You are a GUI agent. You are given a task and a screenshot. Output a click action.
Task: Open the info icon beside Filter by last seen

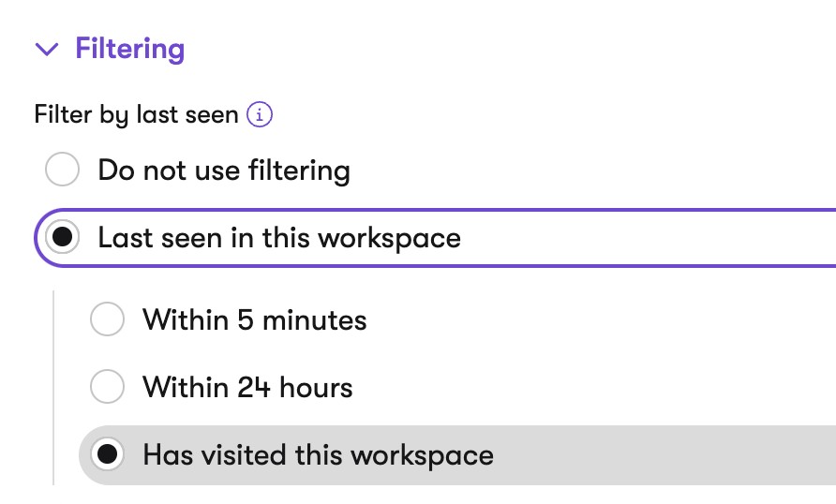click(x=259, y=114)
